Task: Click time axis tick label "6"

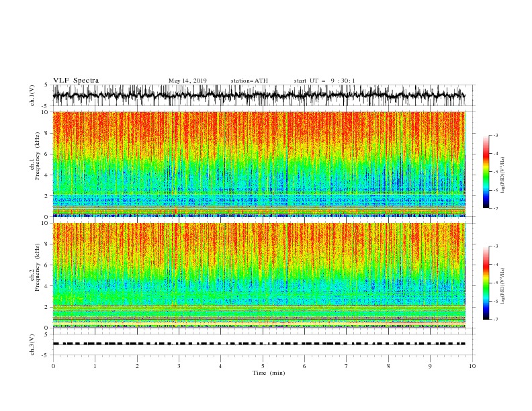Action: pos(304,366)
